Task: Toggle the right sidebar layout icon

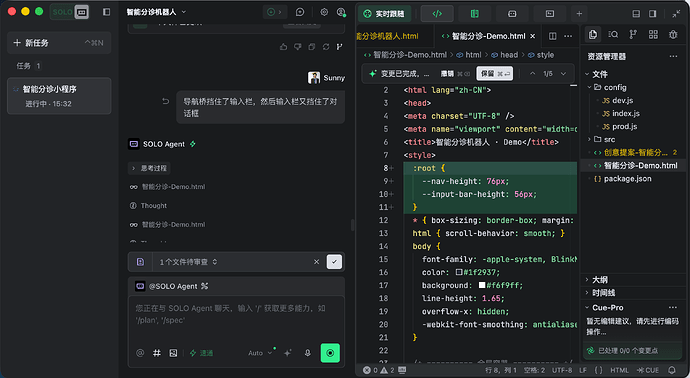Action: 653,14
